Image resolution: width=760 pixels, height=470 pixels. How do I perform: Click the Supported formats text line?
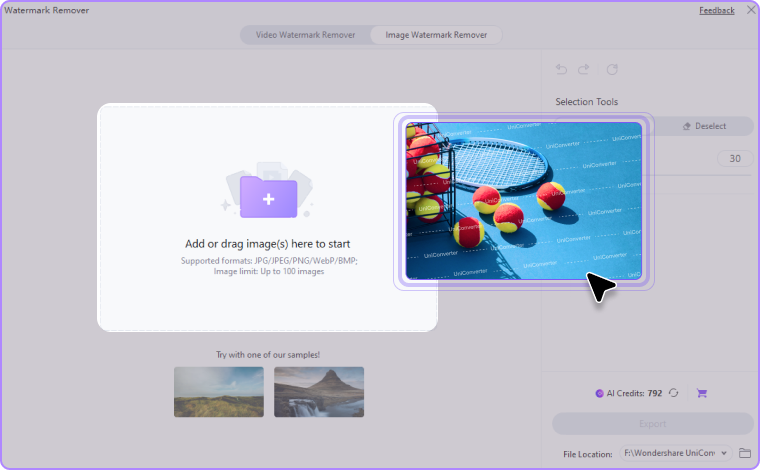269,261
